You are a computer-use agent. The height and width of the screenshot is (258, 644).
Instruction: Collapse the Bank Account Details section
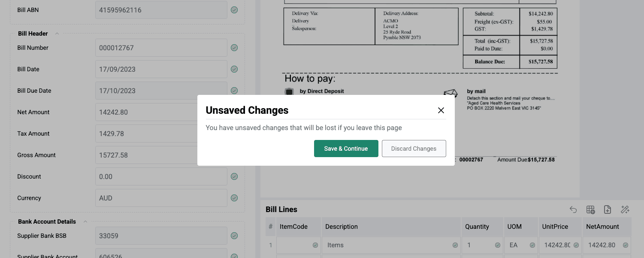tap(85, 222)
